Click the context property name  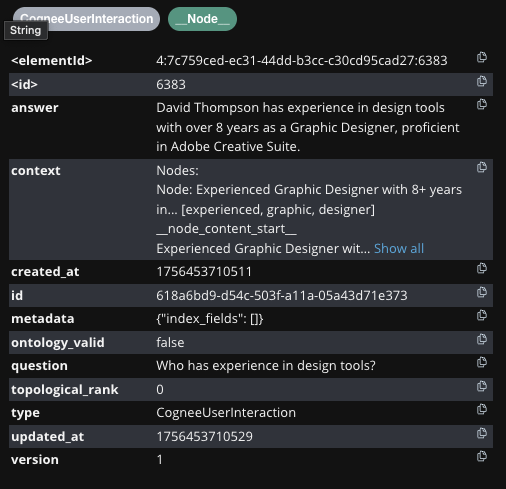point(36,171)
